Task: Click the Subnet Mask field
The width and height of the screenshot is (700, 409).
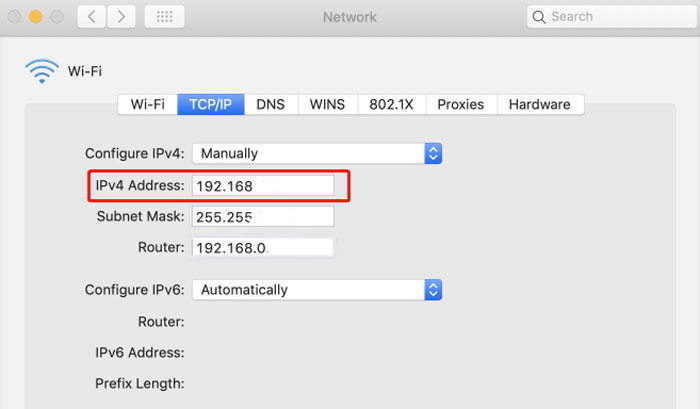Action: pos(263,216)
